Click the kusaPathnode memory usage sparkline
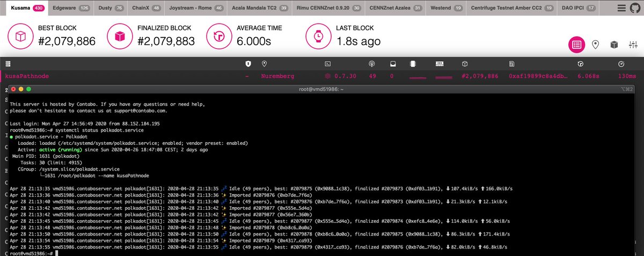This screenshot has height=256, width=644. 444,78
